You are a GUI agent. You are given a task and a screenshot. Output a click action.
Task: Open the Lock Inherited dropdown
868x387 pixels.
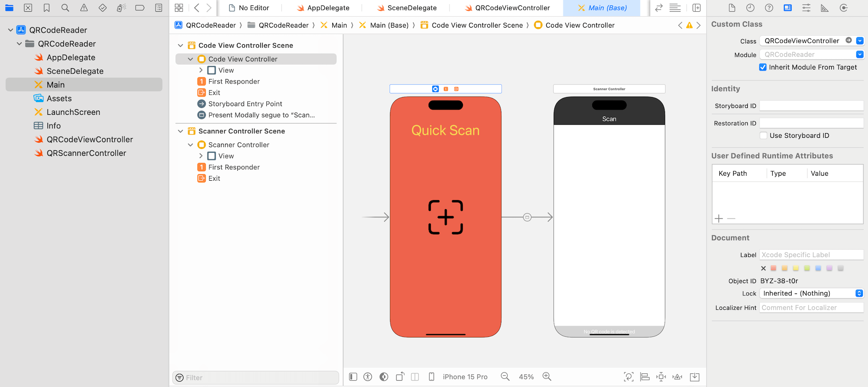(811, 294)
